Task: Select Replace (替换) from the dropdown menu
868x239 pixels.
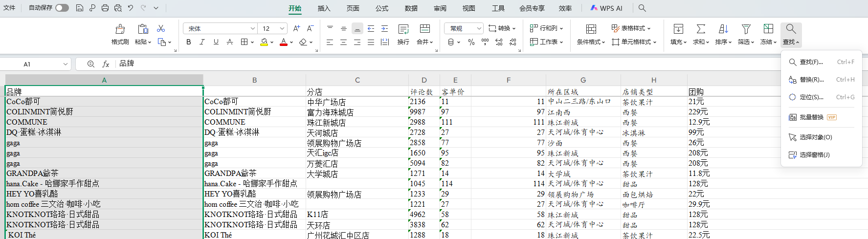Action: [822, 80]
